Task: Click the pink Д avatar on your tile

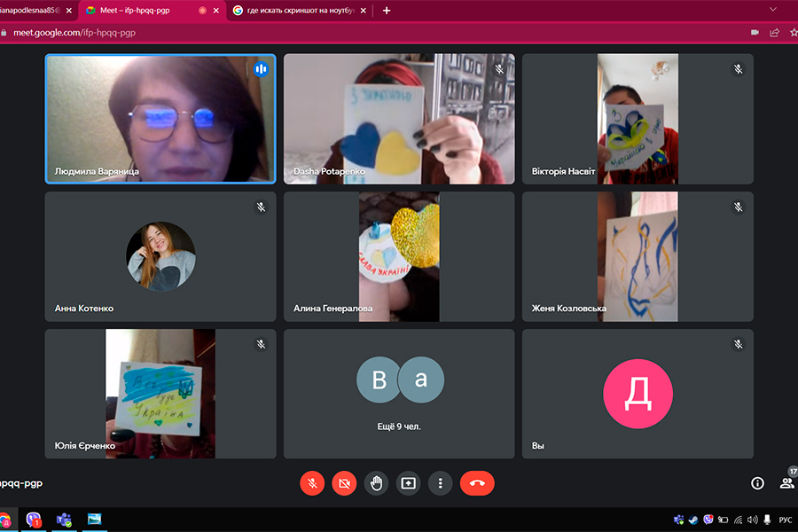Action: pos(638,394)
